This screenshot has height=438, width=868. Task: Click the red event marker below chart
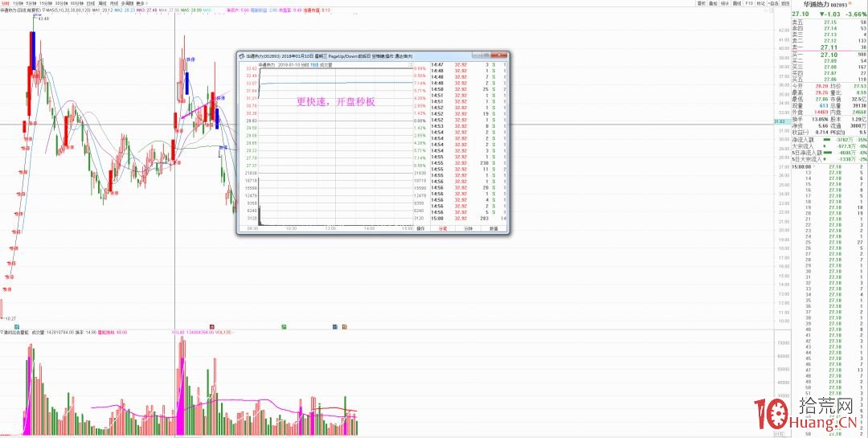(x=211, y=327)
